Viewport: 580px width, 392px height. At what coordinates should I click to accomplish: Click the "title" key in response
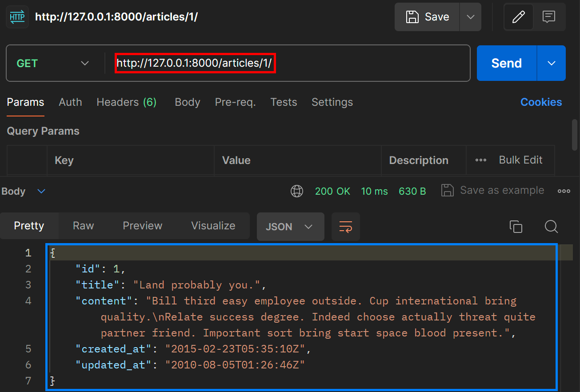(98, 285)
